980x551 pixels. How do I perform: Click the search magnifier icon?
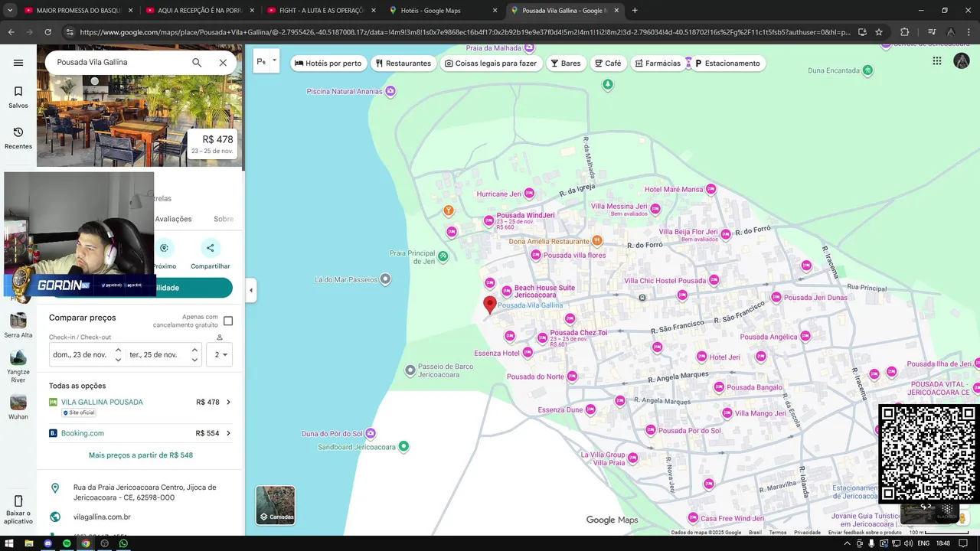197,63
